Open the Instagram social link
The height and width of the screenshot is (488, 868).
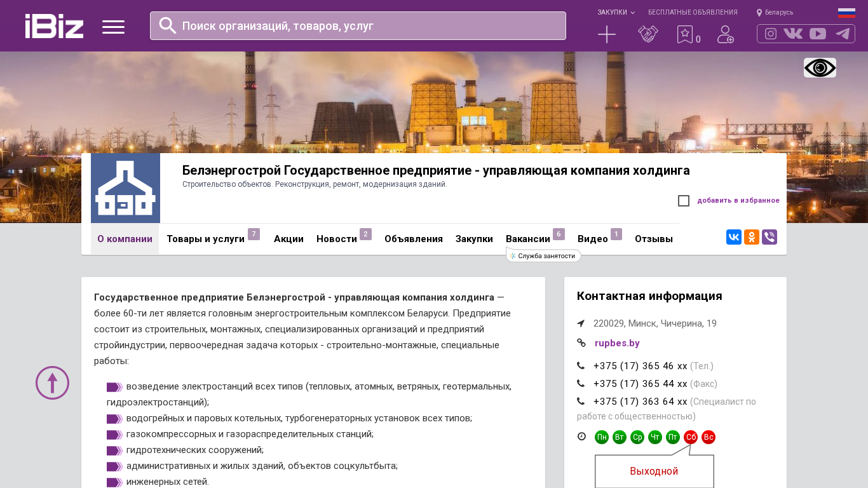point(771,34)
